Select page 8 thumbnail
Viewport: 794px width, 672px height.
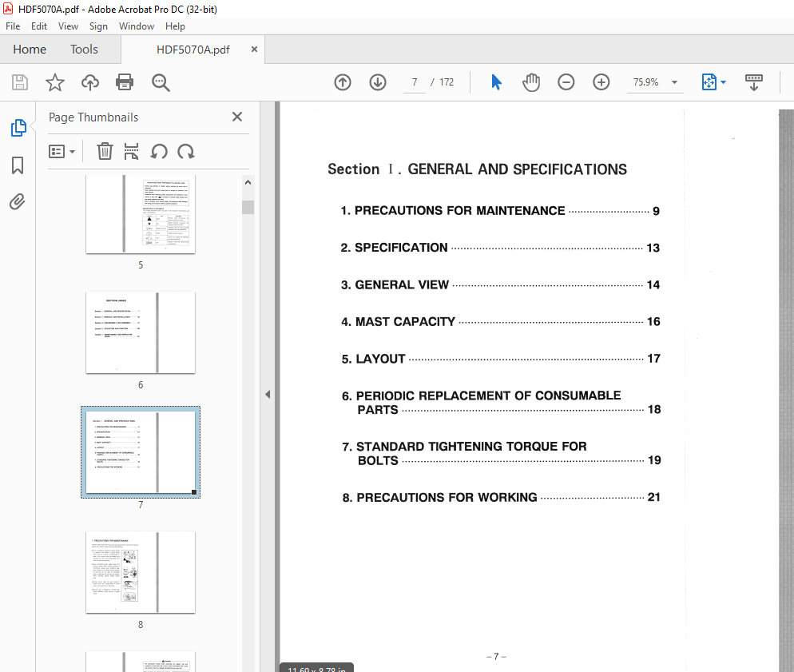(x=141, y=572)
